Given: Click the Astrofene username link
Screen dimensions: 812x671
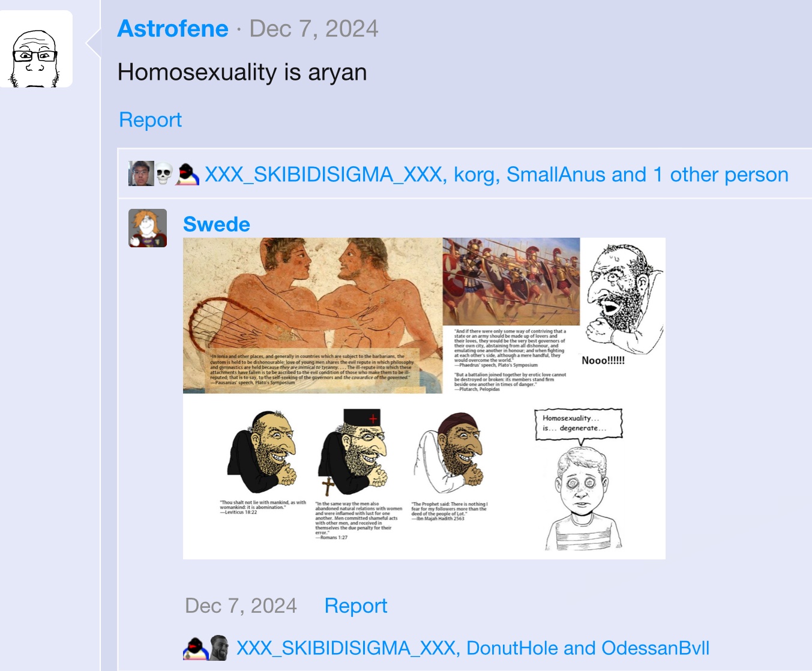Looking at the screenshot, I should point(173,29).
